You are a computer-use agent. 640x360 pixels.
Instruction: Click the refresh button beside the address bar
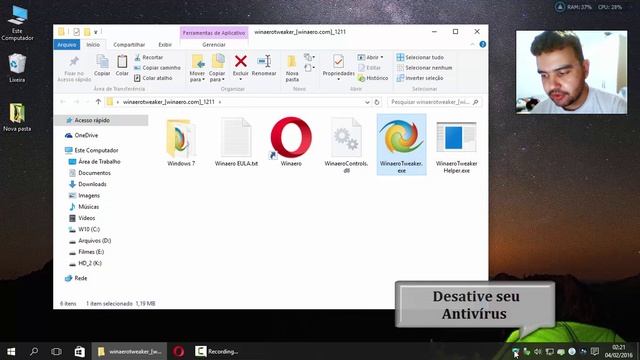point(377,102)
